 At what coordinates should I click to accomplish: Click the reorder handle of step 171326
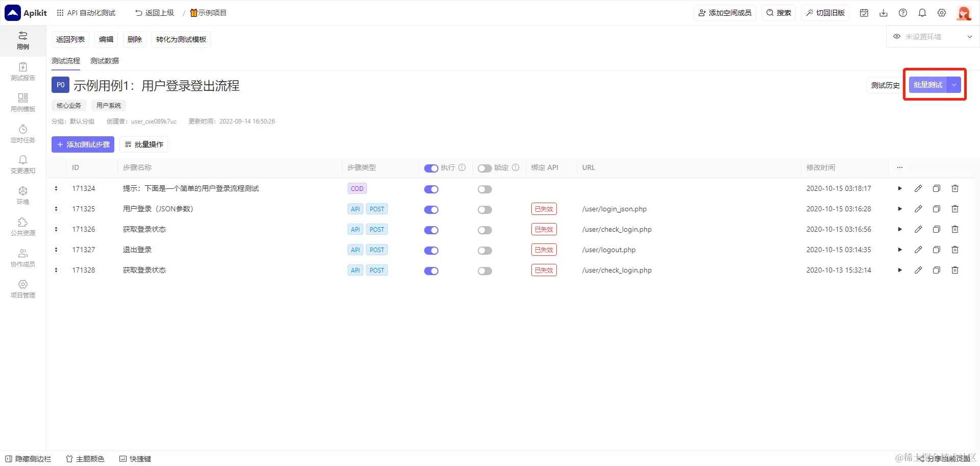[56, 229]
